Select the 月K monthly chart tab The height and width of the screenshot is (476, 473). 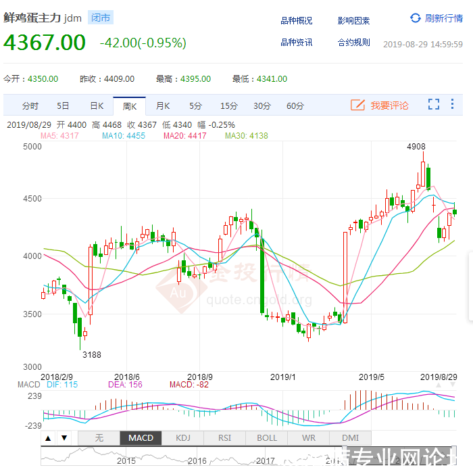click(162, 105)
